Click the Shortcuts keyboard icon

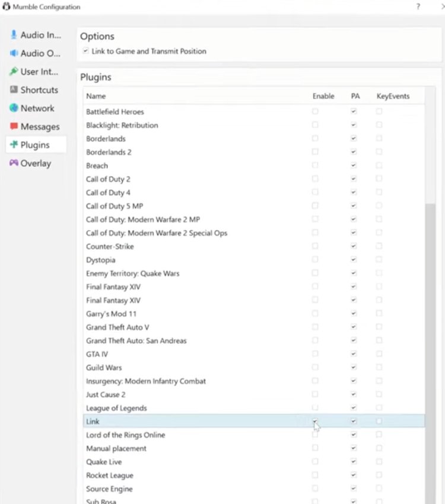coord(14,90)
